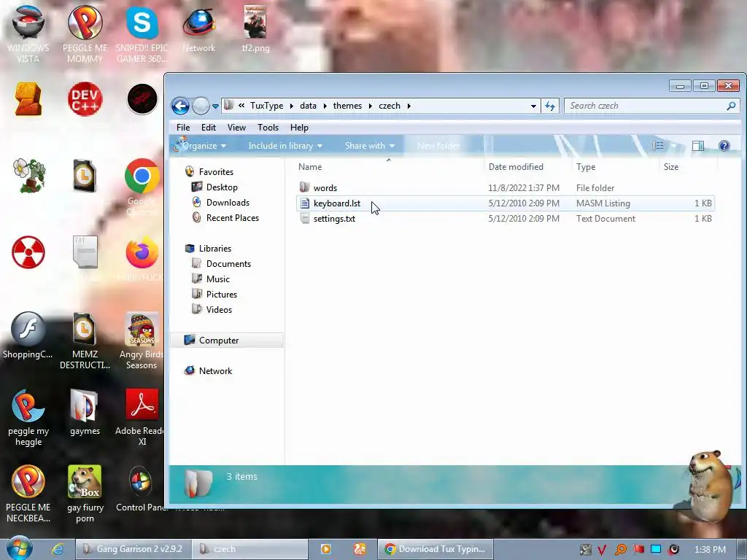Open the Music library

click(217, 279)
